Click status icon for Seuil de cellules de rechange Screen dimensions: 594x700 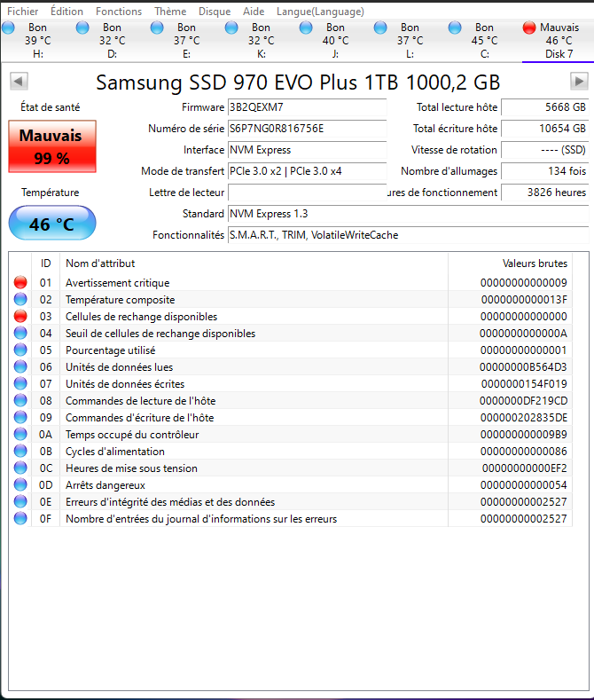pyautogui.click(x=20, y=333)
